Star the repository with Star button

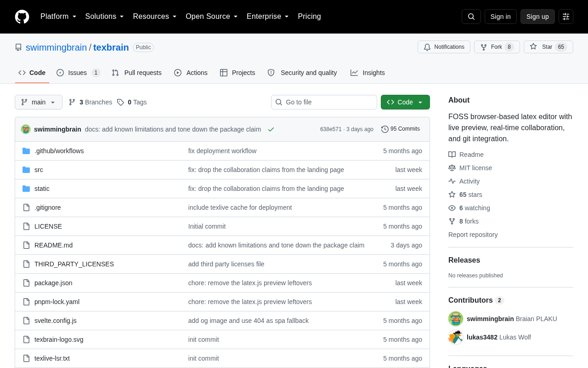pos(548,47)
